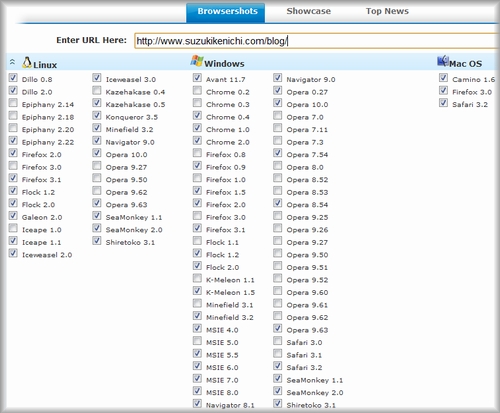Uncheck Galeon 2.0 checkbox

coord(13,216)
